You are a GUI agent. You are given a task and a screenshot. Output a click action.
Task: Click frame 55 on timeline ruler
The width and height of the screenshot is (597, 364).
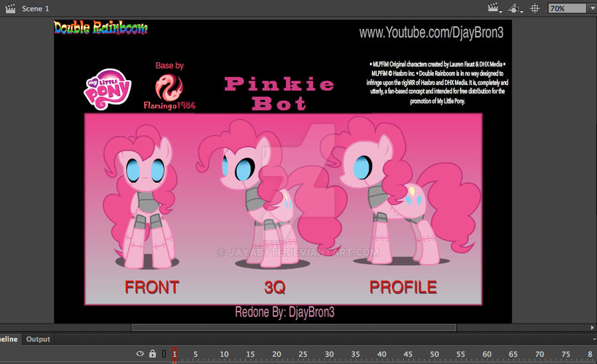tap(461, 355)
